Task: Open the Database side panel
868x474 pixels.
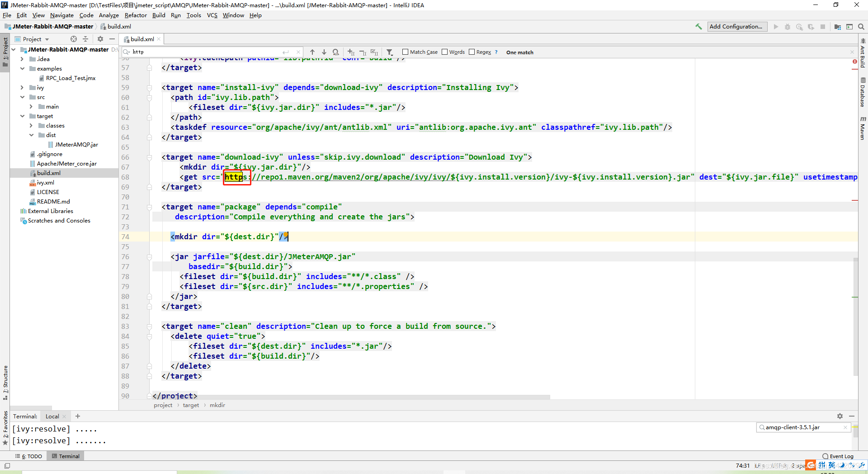Action: [x=863, y=92]
